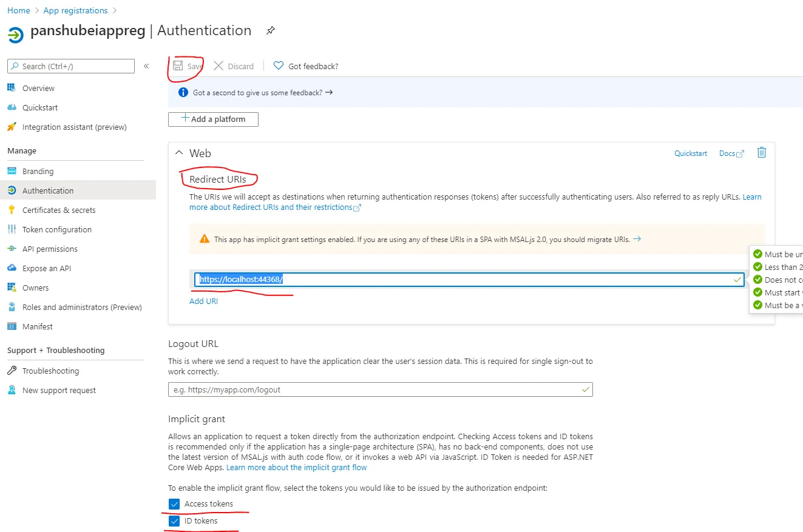Click the Overview grid icon

[12, 88]
